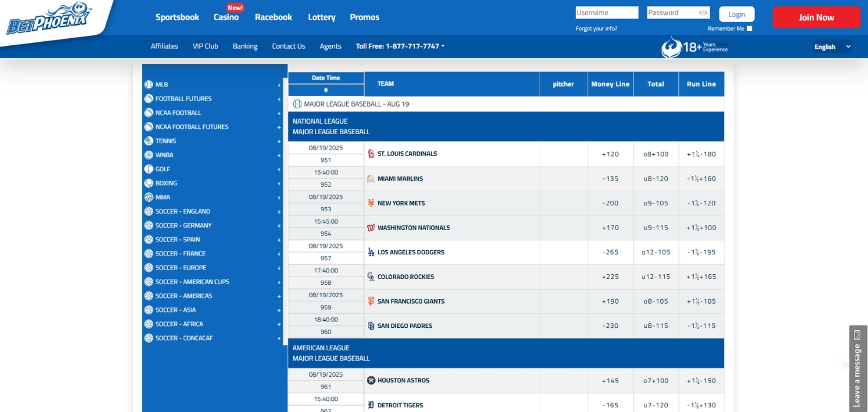
Task: Open the Sportsbook menu
Action: pos(177,17)
